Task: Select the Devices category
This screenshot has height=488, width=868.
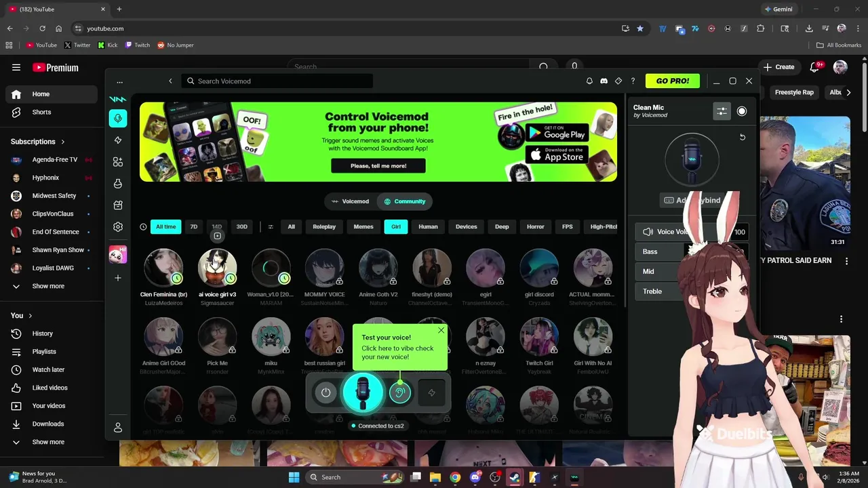Action: coord(467,227)
